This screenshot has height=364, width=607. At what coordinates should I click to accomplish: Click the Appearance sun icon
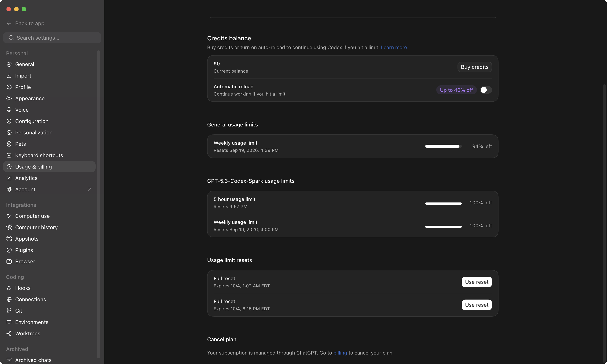(x=9, y=98)
